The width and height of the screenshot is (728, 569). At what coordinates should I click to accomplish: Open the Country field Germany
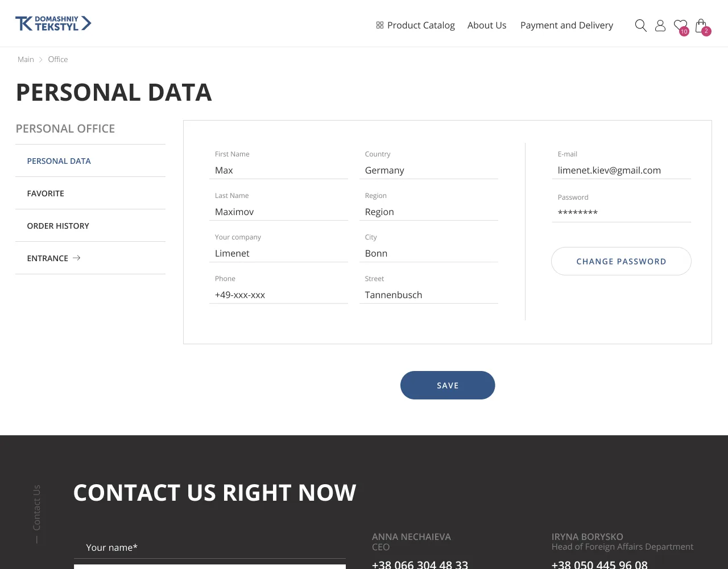pyautogui.click(x=429, y=170)
